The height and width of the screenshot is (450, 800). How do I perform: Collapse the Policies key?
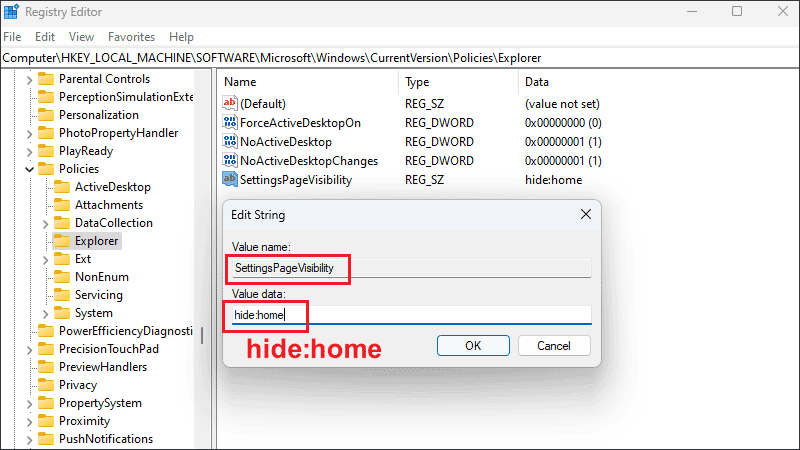[29, 169]
